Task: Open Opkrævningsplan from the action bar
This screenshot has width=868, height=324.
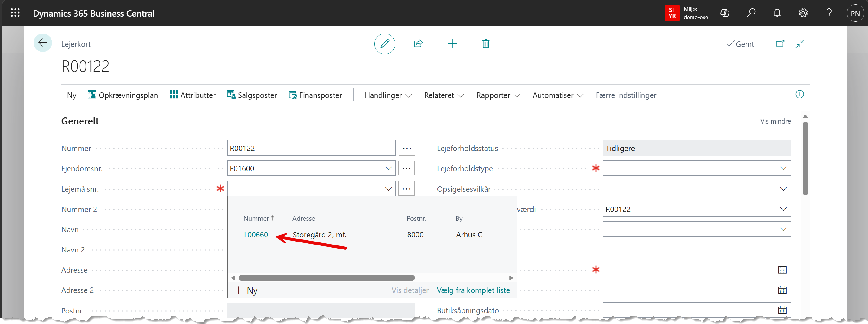Action: click(x=123, y=95)
